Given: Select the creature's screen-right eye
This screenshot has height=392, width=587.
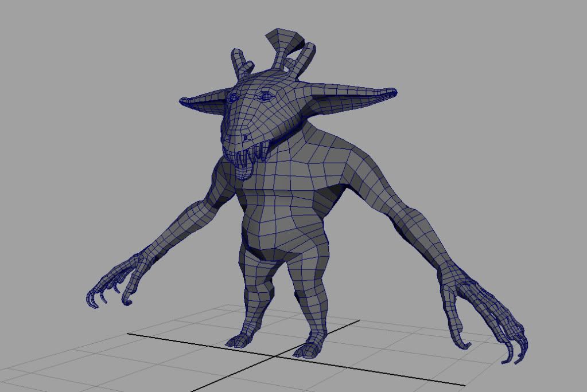Looking at the screenshot, I should pyautogui.click(x=264, y=96).
